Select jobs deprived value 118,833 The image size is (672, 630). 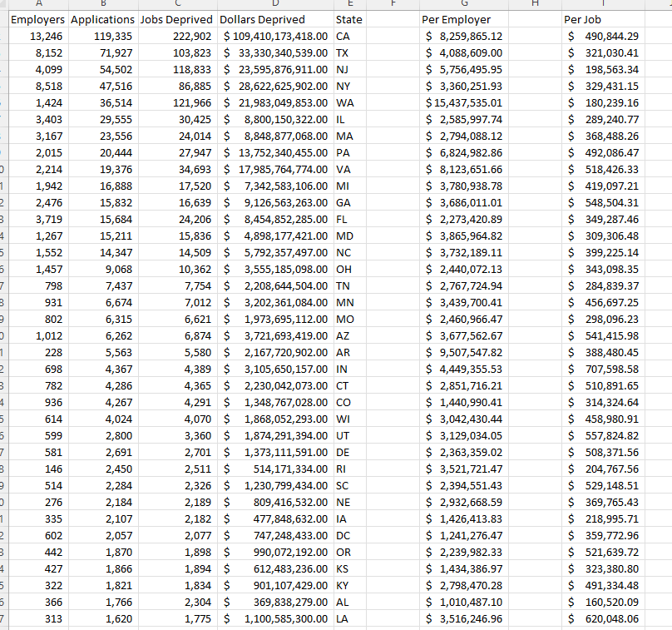coord(178,69)
